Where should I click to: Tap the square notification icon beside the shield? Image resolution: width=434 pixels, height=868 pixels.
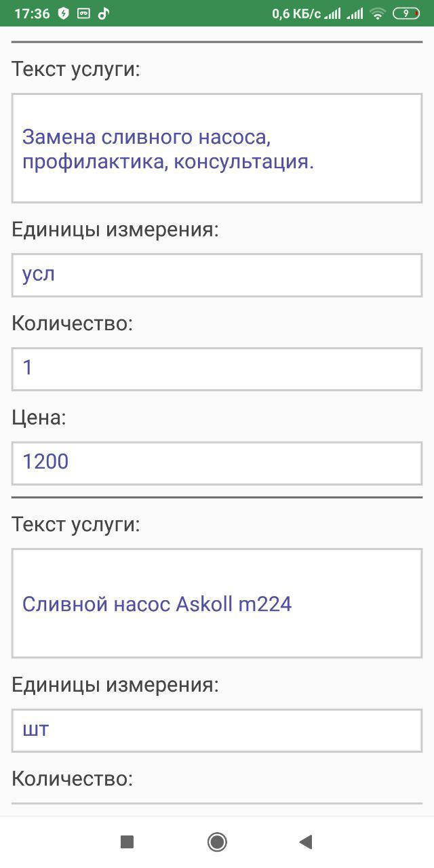tap(83, 14)
